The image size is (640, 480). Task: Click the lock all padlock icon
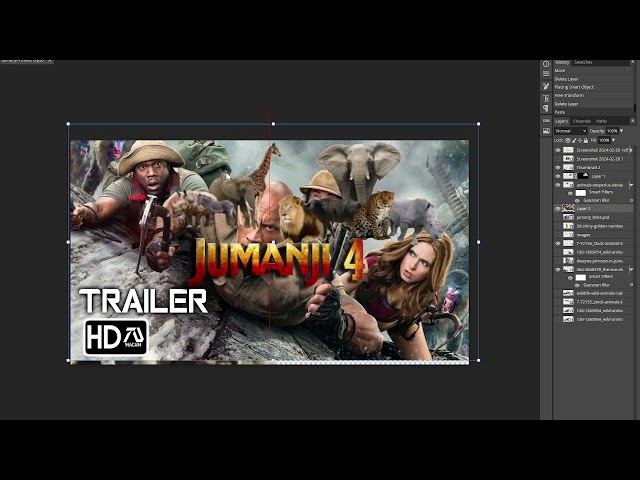[x=586, y=140]
